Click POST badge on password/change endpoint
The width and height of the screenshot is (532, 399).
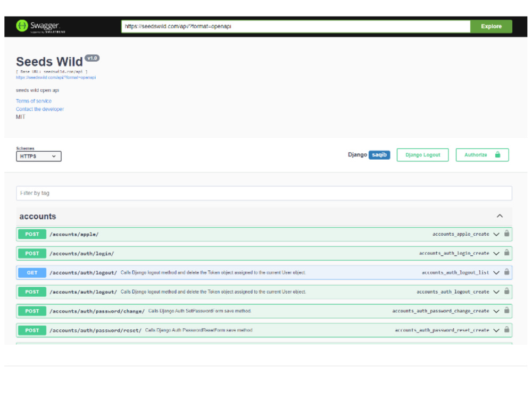[32, 311]
